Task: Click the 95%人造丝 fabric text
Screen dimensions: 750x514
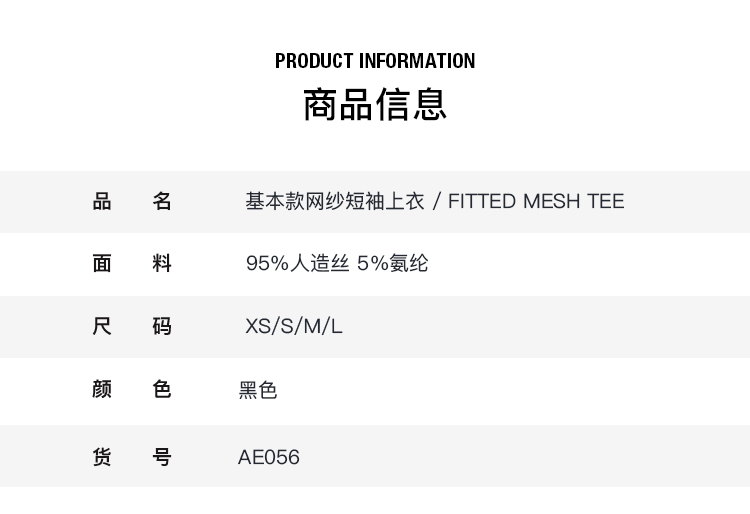Action: (x=297, y=263)
